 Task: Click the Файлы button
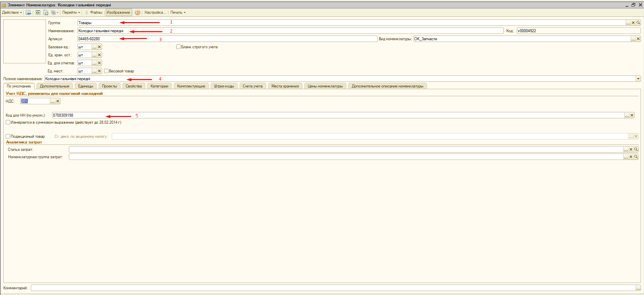click(96, 13)
